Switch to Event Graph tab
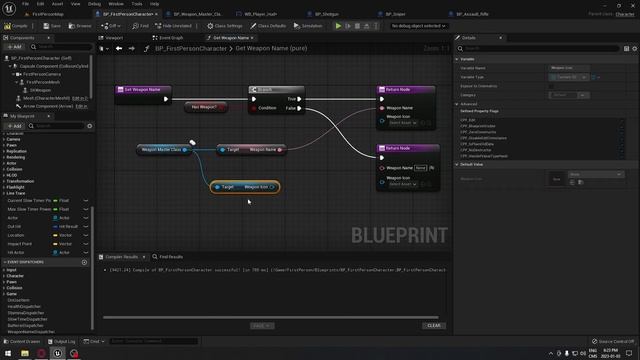Viewport: 640px width, 360px height. 168,38
